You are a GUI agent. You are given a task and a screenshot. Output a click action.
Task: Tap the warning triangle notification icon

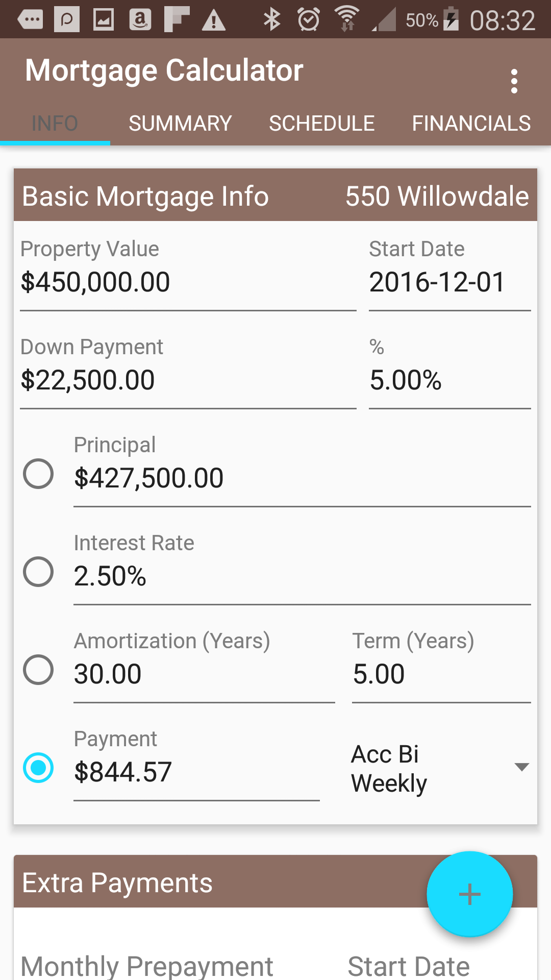214,20
